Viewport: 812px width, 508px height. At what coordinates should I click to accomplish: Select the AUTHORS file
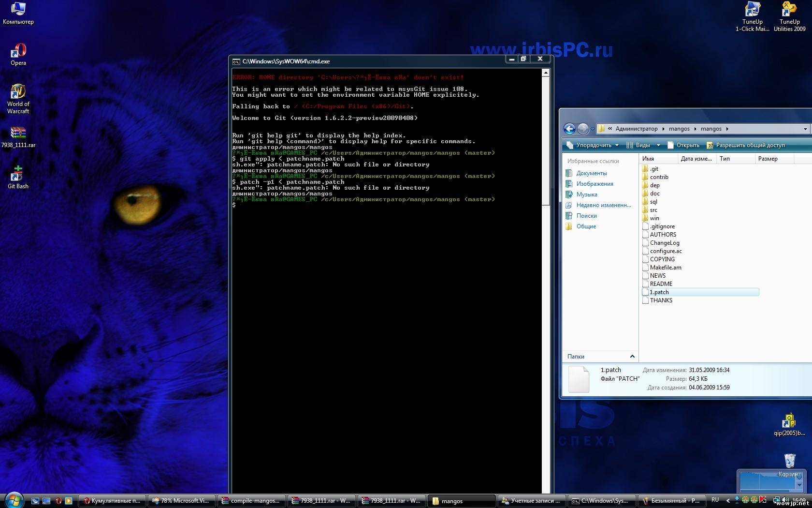point(659,235)
